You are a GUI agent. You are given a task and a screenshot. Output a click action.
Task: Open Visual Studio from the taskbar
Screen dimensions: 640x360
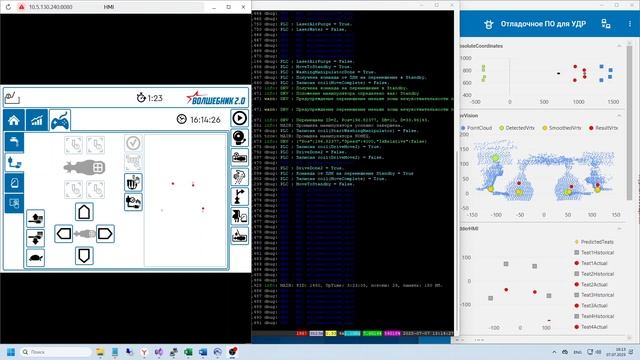[x=159, y=352]
